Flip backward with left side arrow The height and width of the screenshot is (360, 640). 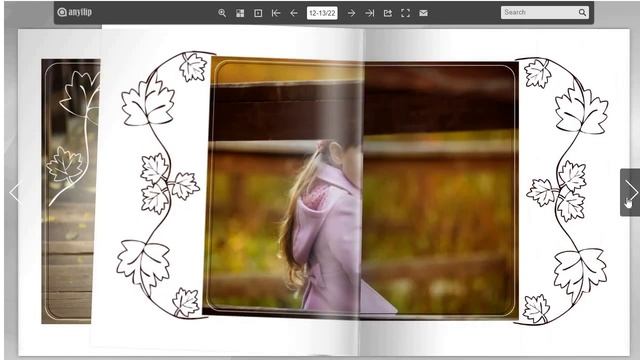(16, 193)
